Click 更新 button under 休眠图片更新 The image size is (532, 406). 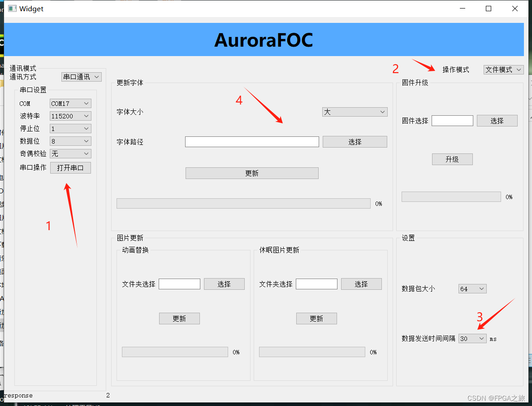[316, 319]
